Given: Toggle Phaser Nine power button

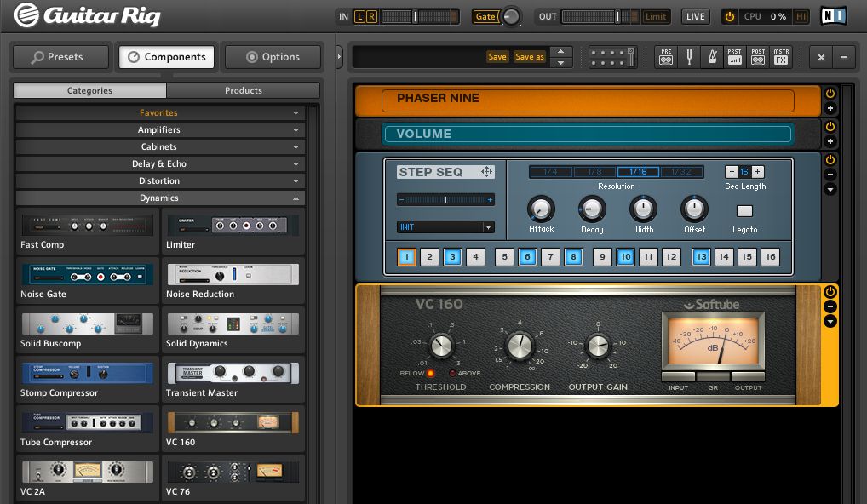Looking at the screenshot, I should [830, 93].
